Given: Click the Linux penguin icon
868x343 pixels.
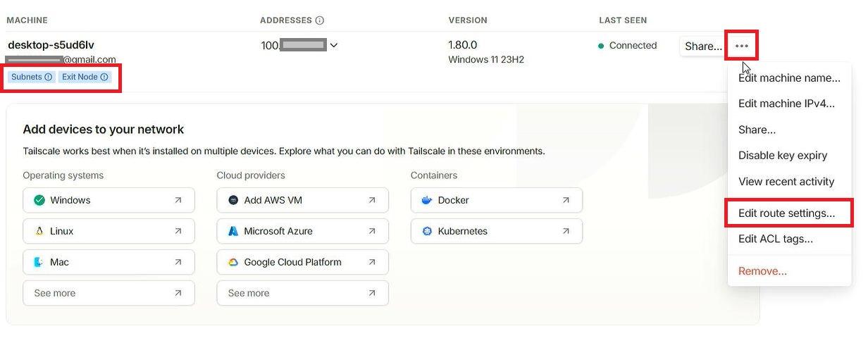Looking at the screenshot, I should pos(39,231).
